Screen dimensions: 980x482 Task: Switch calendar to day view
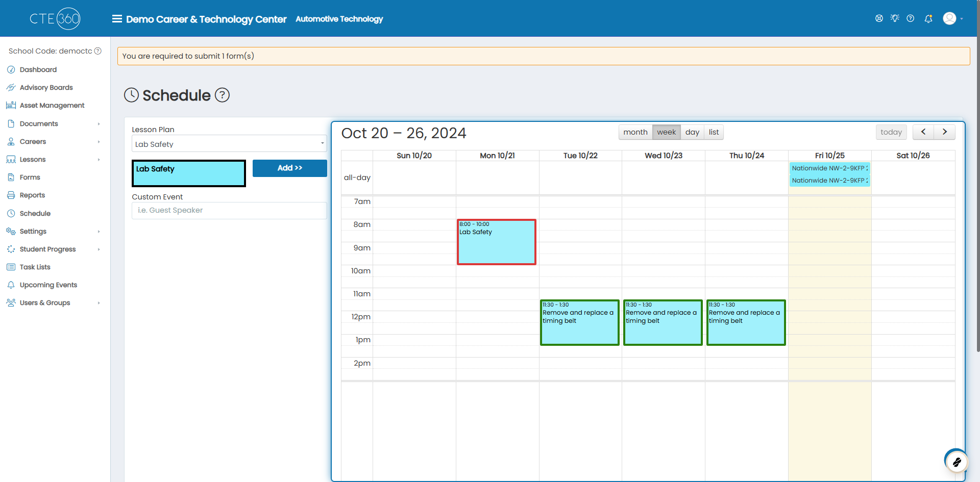pos(692,132)
